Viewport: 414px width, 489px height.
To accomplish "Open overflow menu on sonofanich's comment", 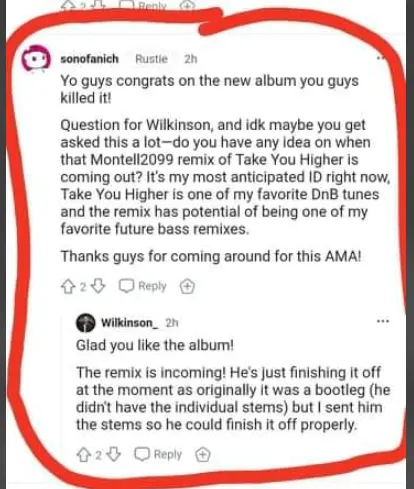I will tap(381, 58).
